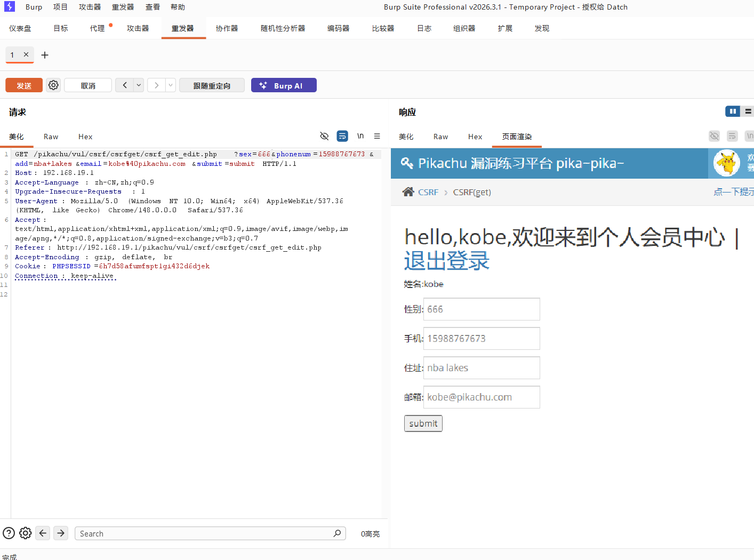Toggle show newline characters in request

coord(360,136)
